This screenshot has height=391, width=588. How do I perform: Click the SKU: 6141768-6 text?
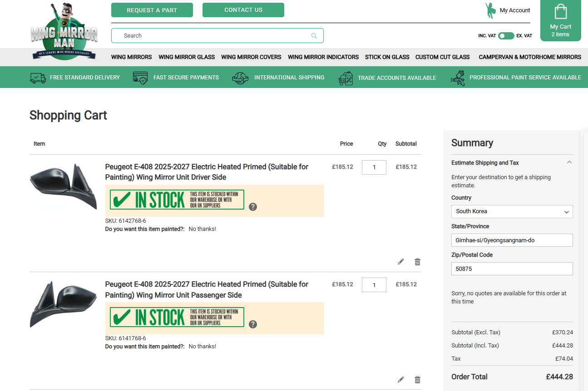126,338
